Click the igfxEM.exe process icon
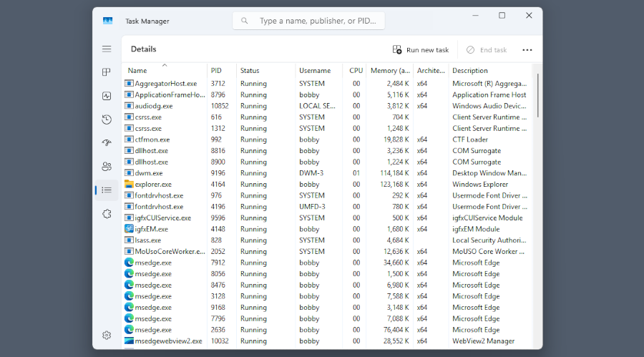Viewport: 644px width, 357px height. click(129, 229)
